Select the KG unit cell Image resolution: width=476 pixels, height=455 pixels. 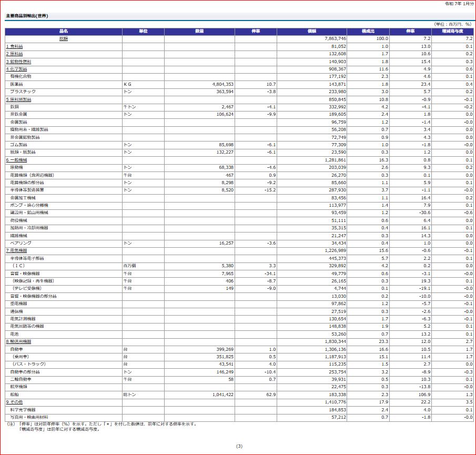[143, 84]
